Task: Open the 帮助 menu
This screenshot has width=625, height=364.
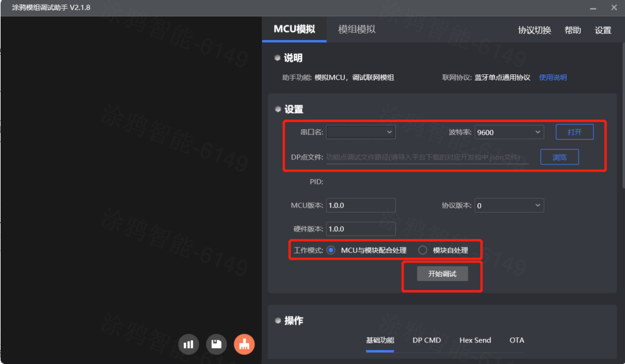Action: point(573,30)
